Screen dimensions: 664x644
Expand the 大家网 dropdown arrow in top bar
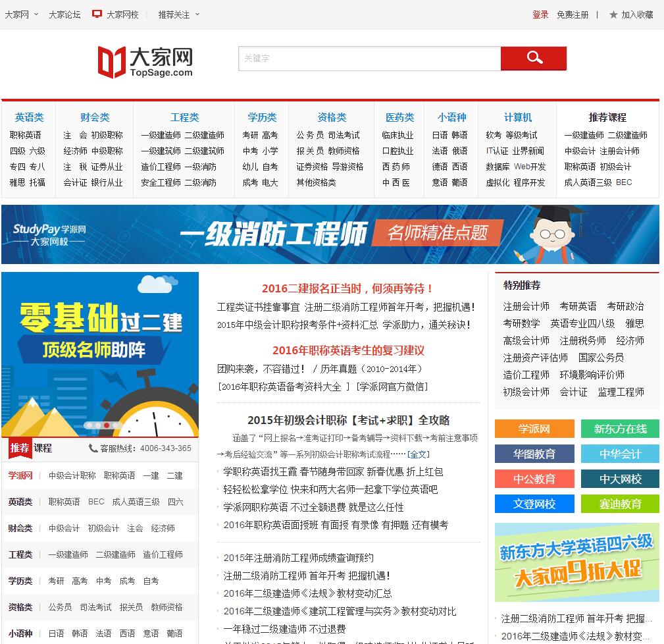click(x=36, y=14)
